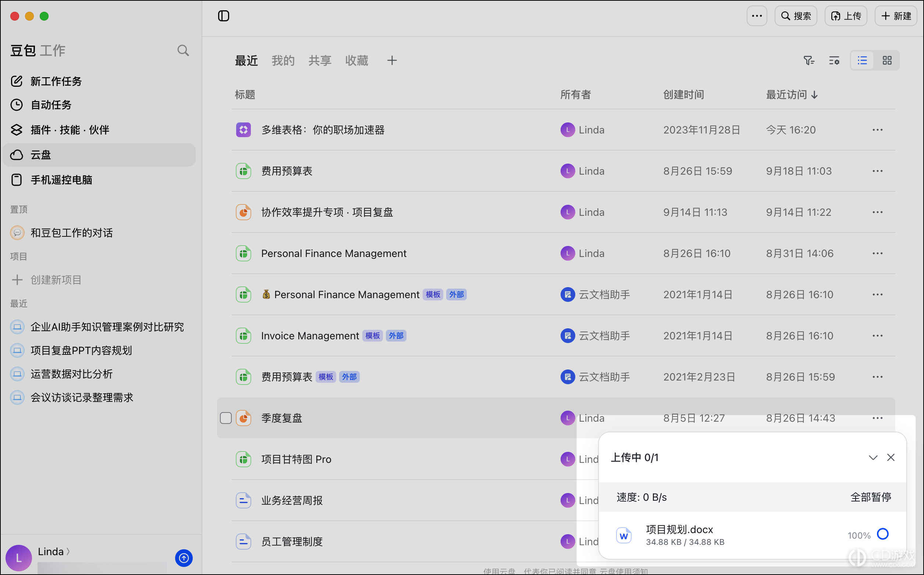Open the filter icon above file list

[x=809, y=60]
